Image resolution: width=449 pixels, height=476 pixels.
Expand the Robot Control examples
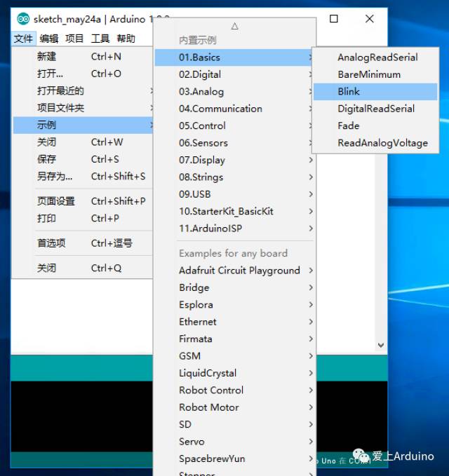pos(234,390)
